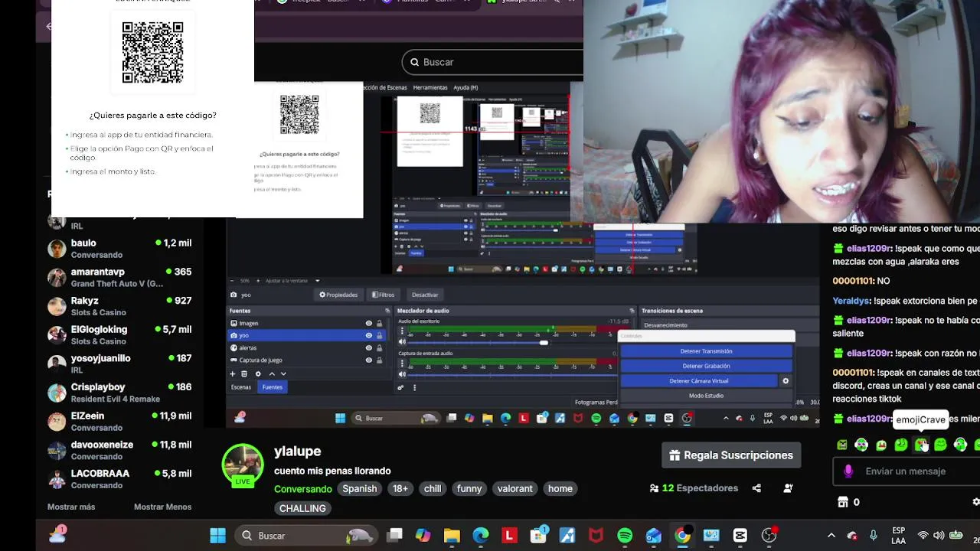Screen dimensions: 980x551
Task: Move the selected source down with the down arrow
Action: [283, 373]
